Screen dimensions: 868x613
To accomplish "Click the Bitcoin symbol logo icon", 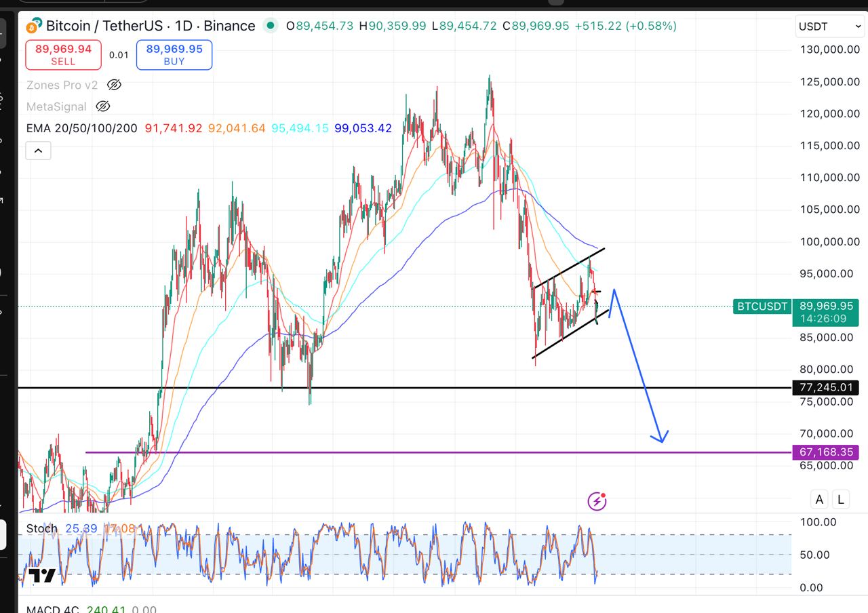I will pyautogui.click(x=33, y=27).
